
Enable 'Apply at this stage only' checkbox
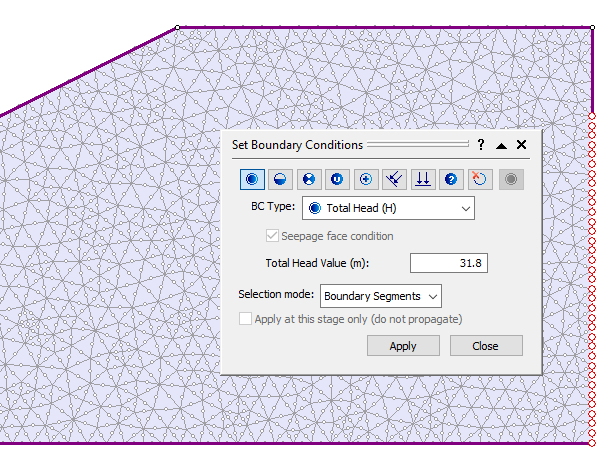(x=246, y=319)
